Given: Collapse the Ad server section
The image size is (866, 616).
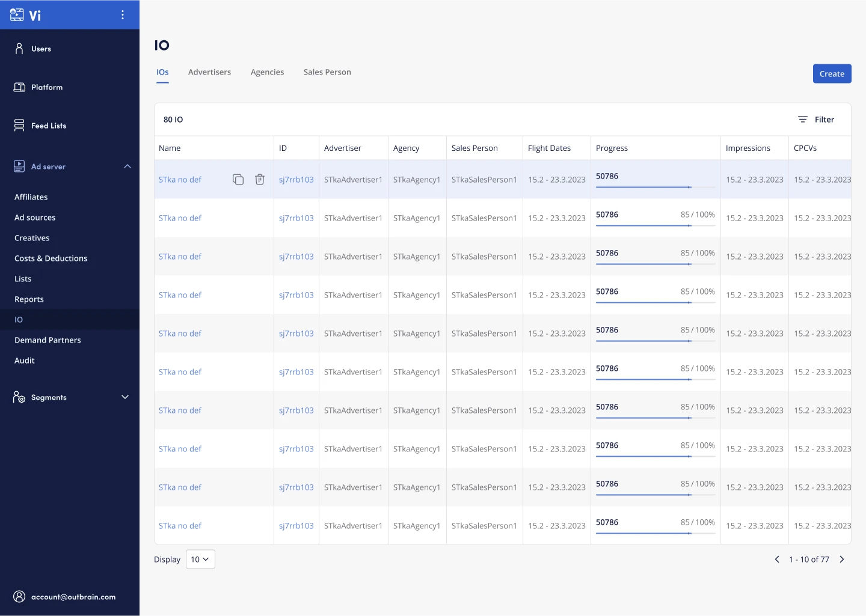Looking at the screenshot, I should [127, 166].
